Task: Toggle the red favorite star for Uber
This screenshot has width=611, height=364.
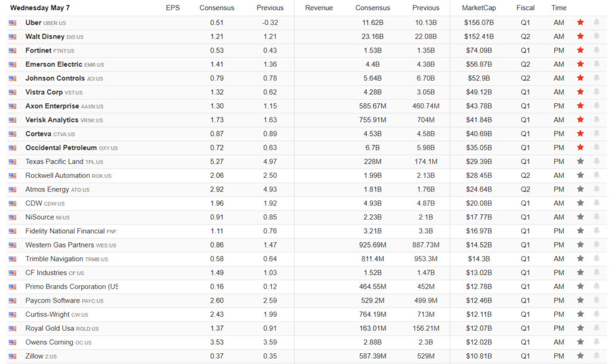Action: point(580,23)
